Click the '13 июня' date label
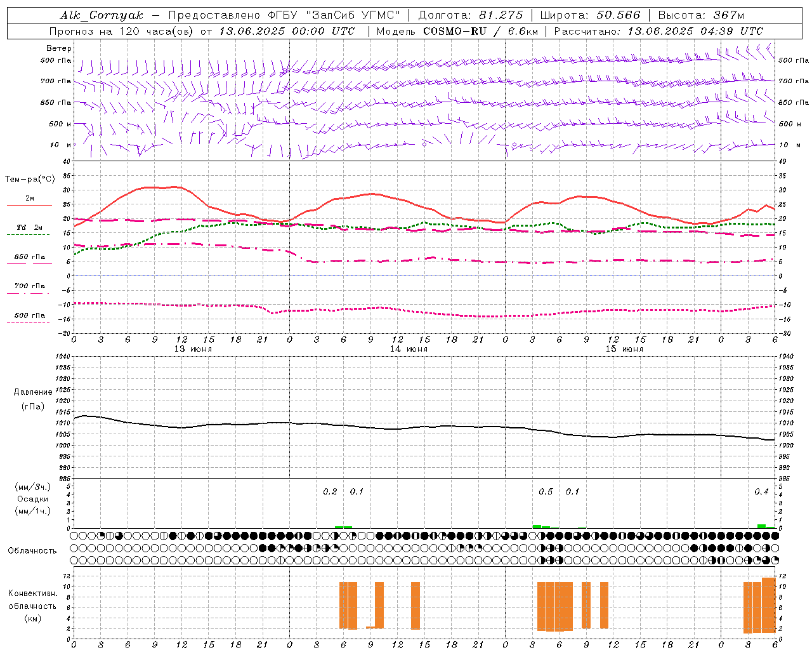Image resolution: width=812 pixels, height=650 pixels. 193,349
